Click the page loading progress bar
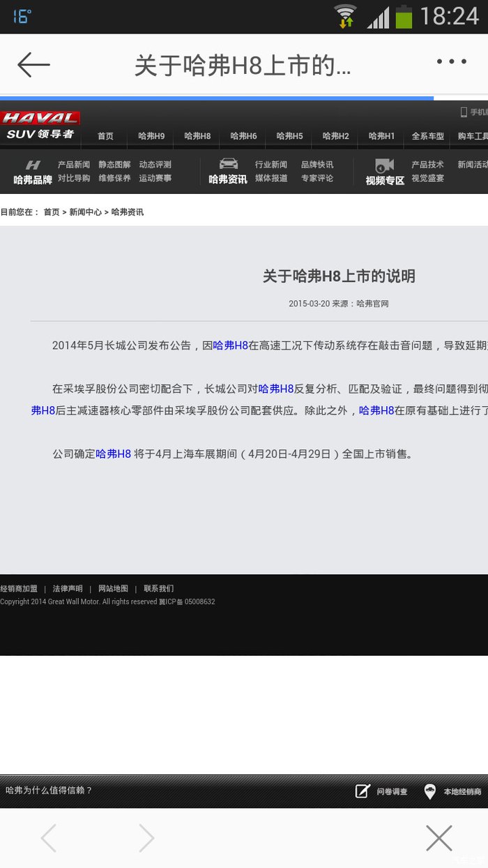 coord(217,98)
